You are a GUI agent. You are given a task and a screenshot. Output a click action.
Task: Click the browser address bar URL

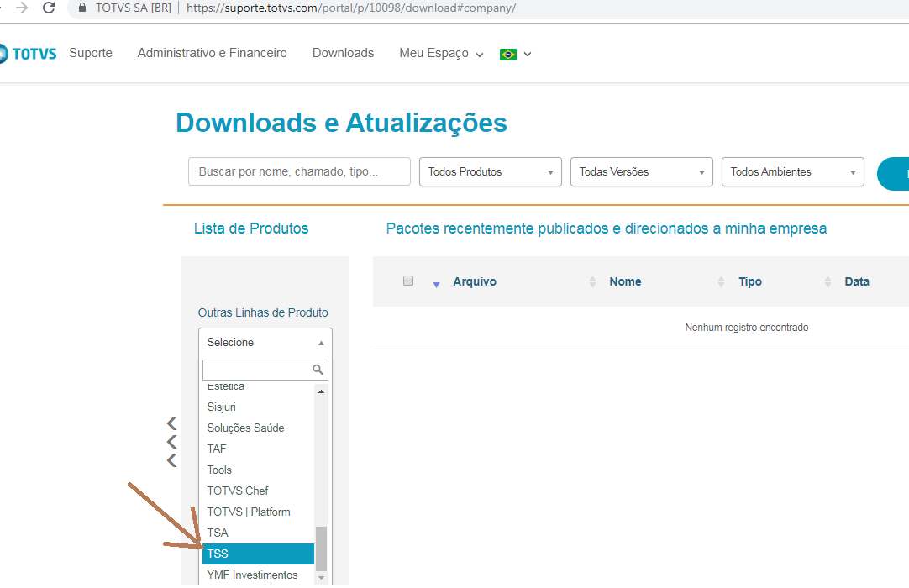point(351,8)
